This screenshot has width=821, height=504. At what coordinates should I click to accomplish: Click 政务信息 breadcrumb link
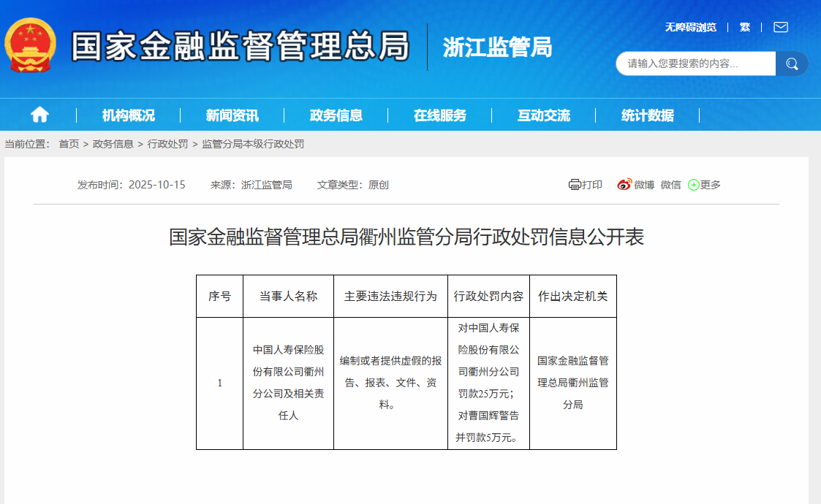point(113,144)
